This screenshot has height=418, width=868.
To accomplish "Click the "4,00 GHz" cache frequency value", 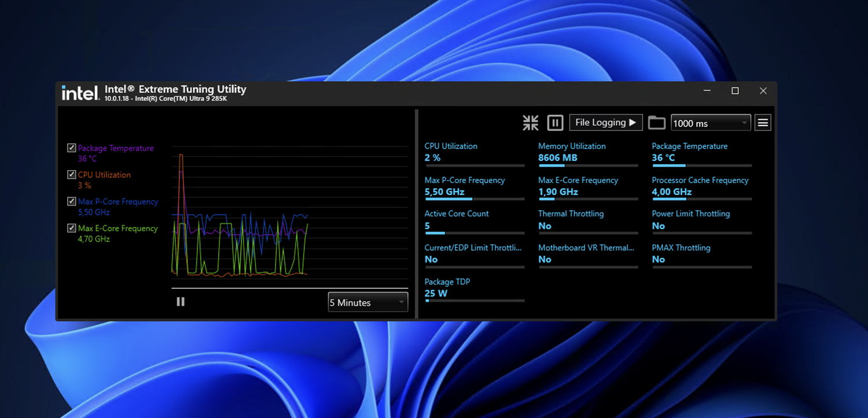I will (x=672, y=192).
